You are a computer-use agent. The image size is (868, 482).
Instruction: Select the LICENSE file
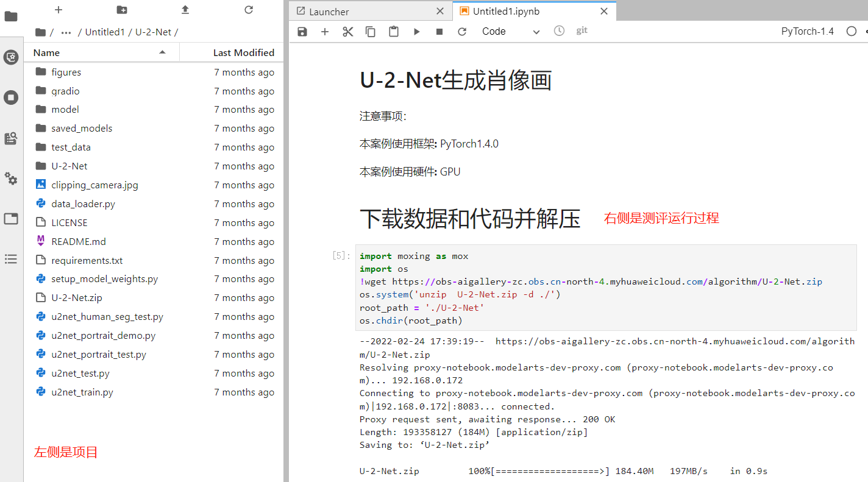point(155,223)
